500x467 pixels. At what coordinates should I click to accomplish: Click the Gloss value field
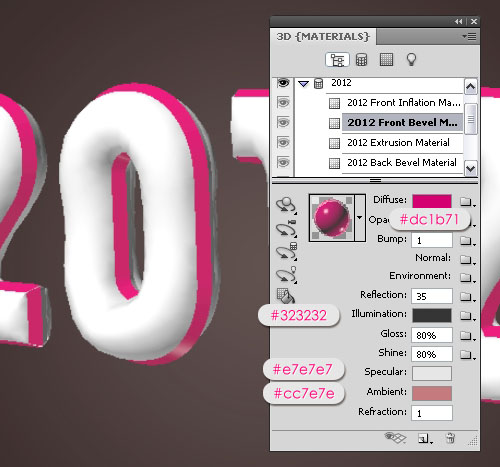[x=432, y=335]
